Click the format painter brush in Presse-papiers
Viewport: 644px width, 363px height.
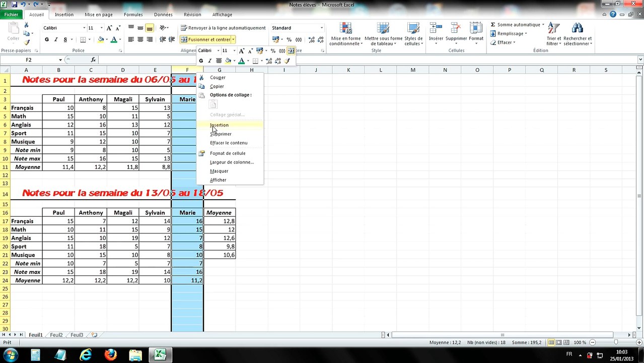27,43
